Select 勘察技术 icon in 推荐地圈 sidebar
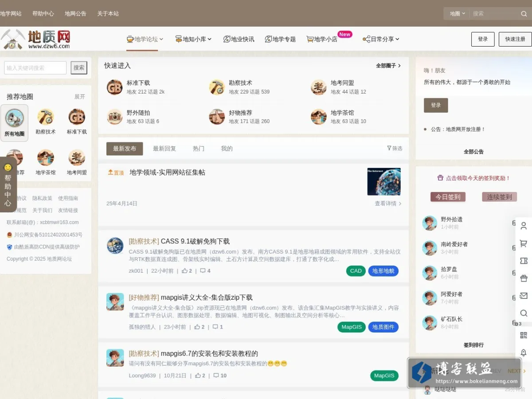This screenshot has width=532, height=399. 46,117
